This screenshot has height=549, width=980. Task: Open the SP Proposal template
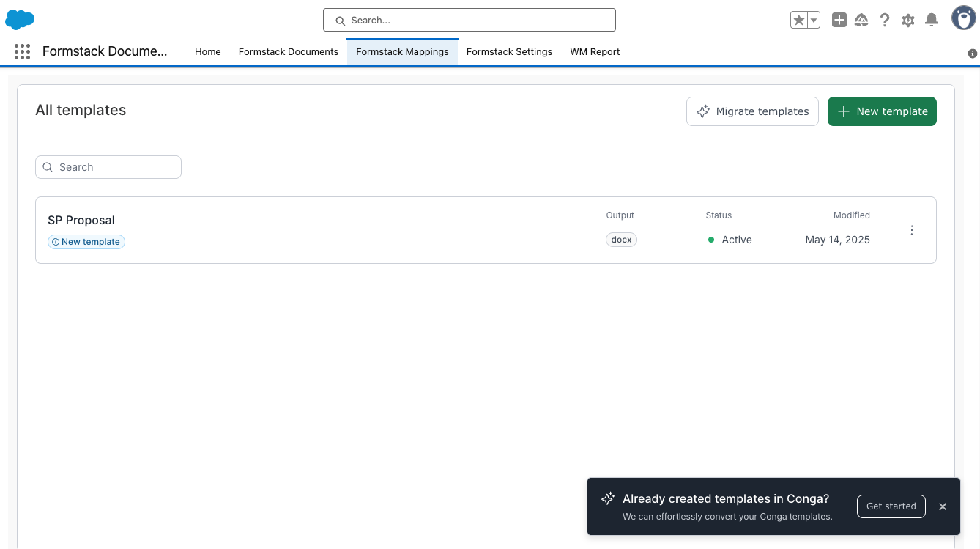(x=81, y=220)
